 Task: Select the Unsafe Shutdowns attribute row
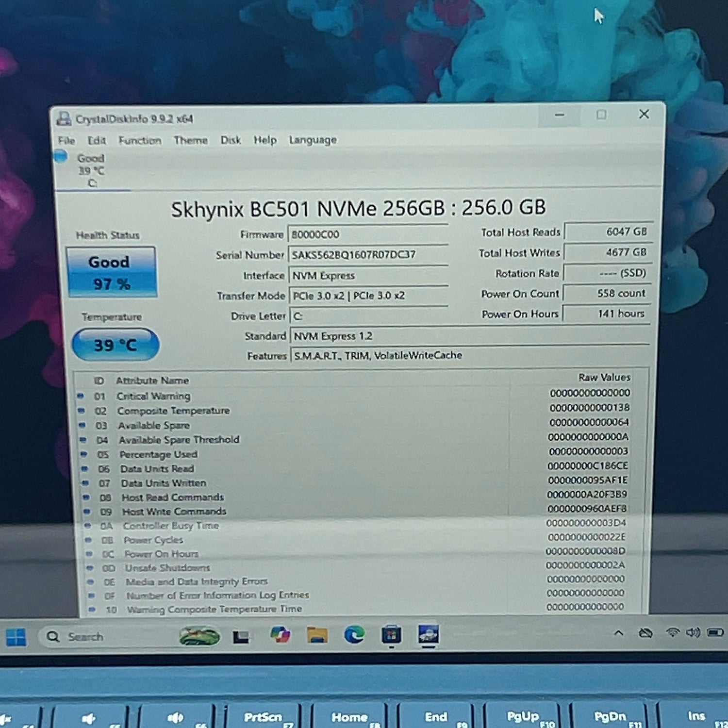pos(362,566)
